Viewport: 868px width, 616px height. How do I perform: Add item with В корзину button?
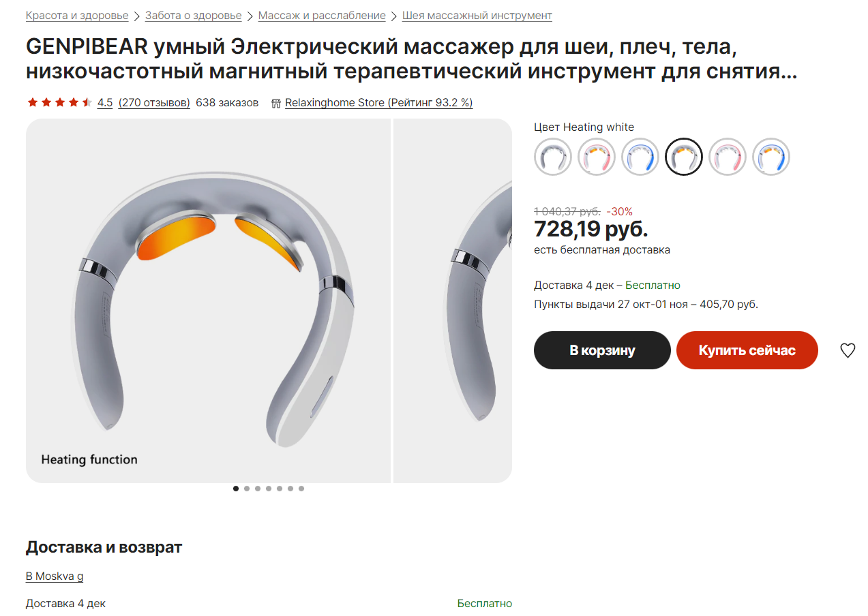[x=602, y=350]
